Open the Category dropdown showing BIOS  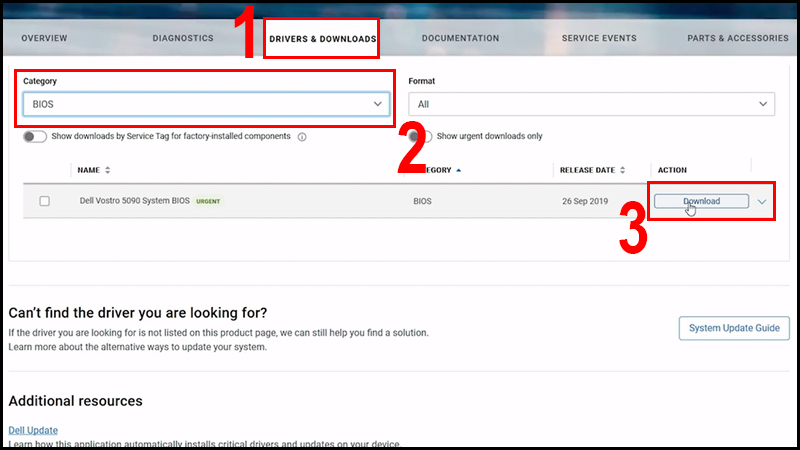click(206, 104)
